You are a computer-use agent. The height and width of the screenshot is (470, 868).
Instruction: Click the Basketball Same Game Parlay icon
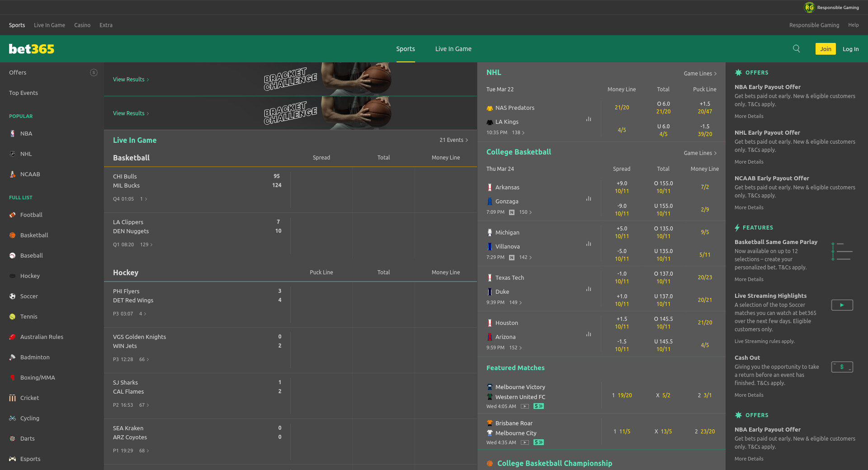tap(842, 251)
